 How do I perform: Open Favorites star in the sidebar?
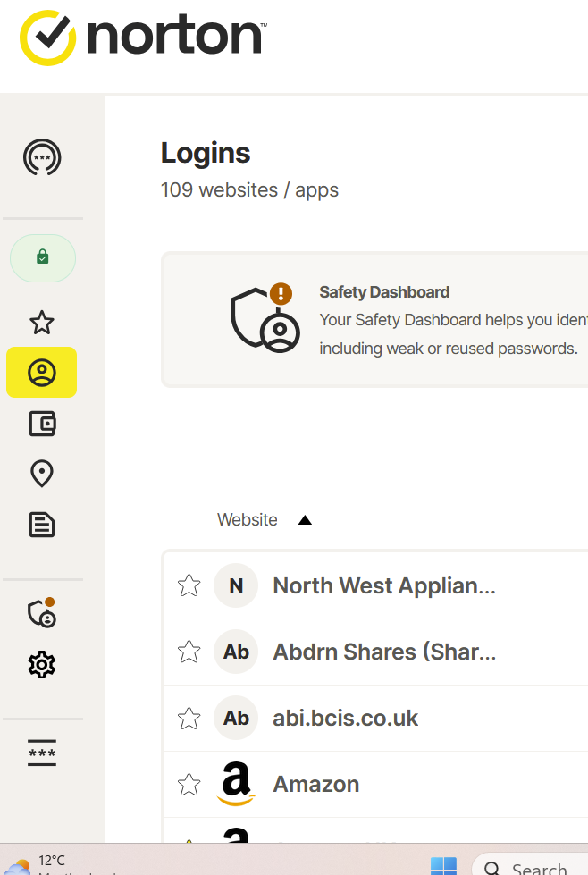click(42, 323)
